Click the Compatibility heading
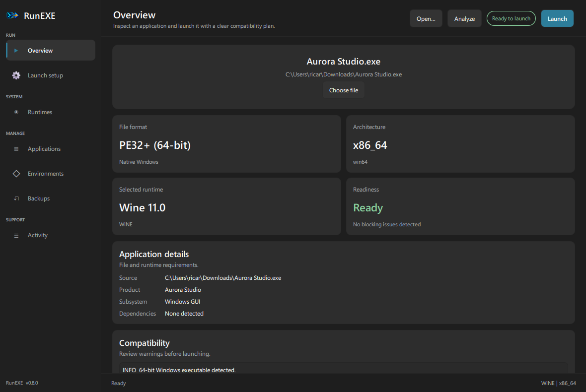The image size is (586, 392). tap(144, 343)
